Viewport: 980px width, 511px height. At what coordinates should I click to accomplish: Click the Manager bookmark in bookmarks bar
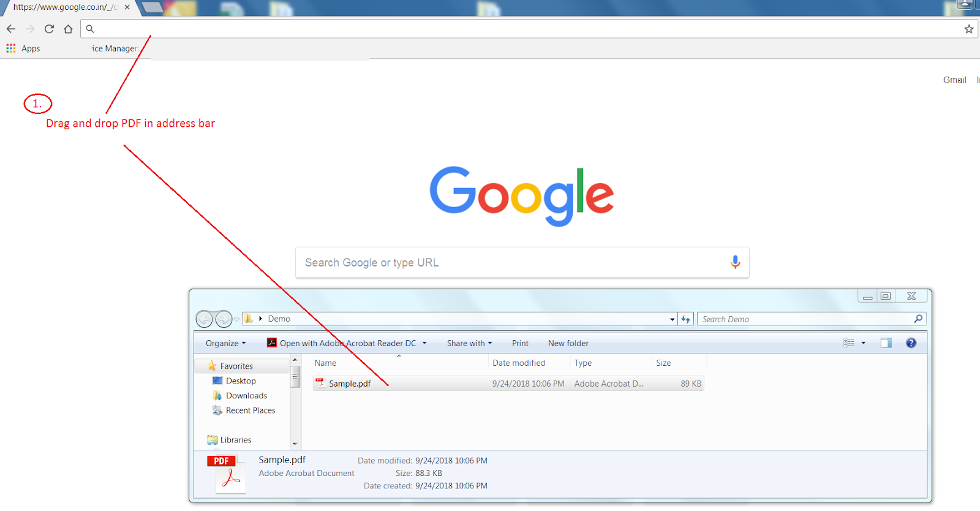[115, 48]
